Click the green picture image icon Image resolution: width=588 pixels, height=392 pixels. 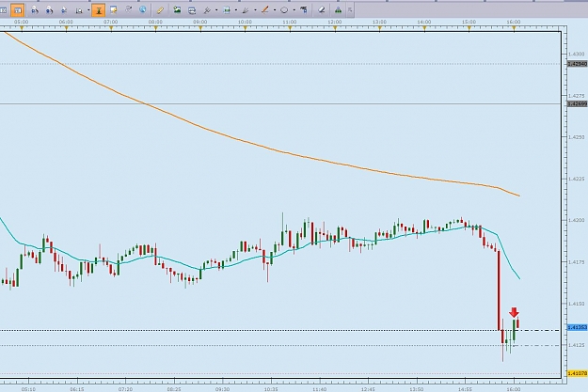177,10
